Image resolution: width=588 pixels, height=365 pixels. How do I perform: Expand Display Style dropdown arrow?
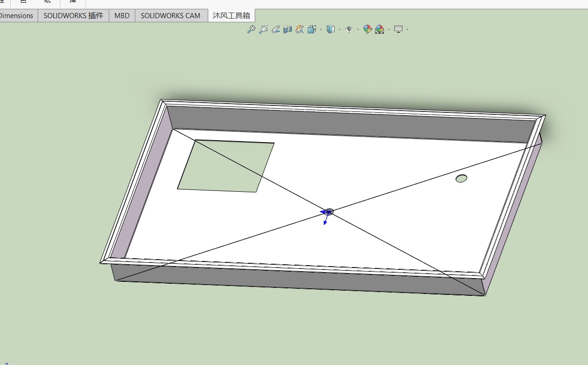pos(339,29)
